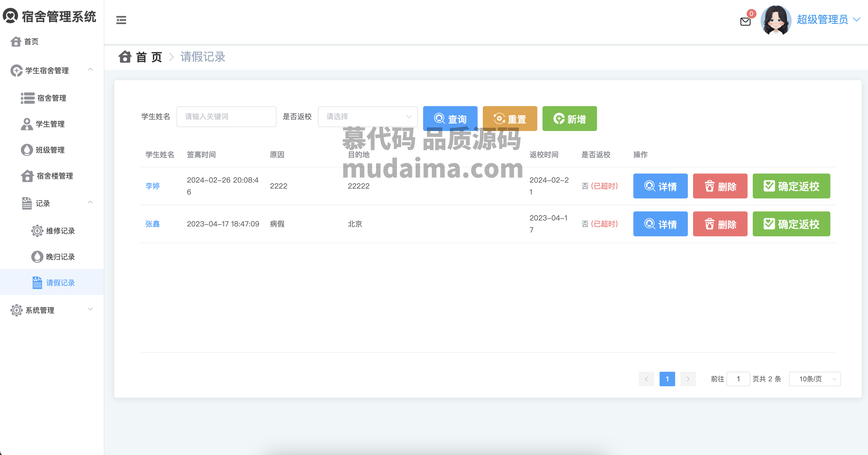Click the admin avatar picture
Screen dimensions: 868x455
point(776,20)
